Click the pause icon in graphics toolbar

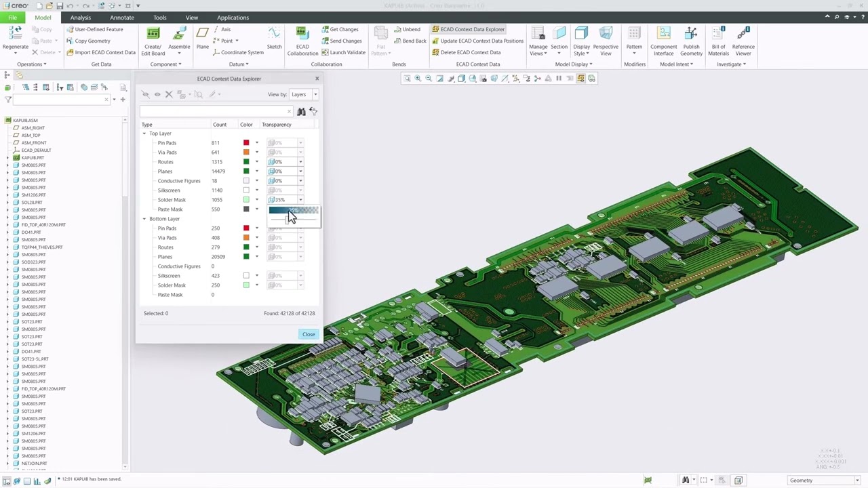(559, 79)
